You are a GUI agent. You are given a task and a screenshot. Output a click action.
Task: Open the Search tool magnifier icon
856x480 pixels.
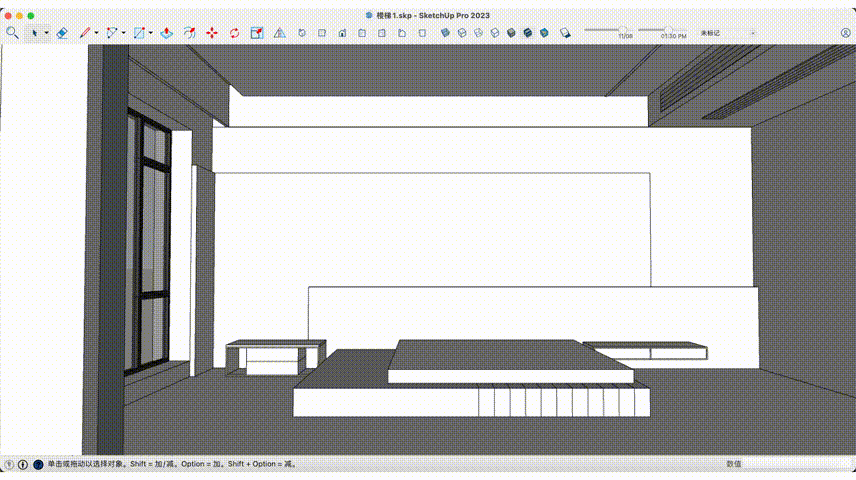(12, 33)
